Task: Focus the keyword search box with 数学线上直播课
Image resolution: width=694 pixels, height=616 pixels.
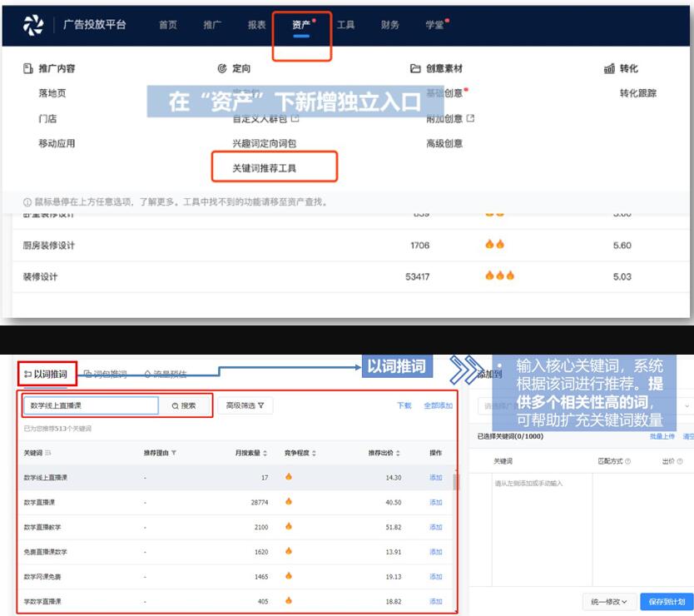Action: [x=91, y=405]
